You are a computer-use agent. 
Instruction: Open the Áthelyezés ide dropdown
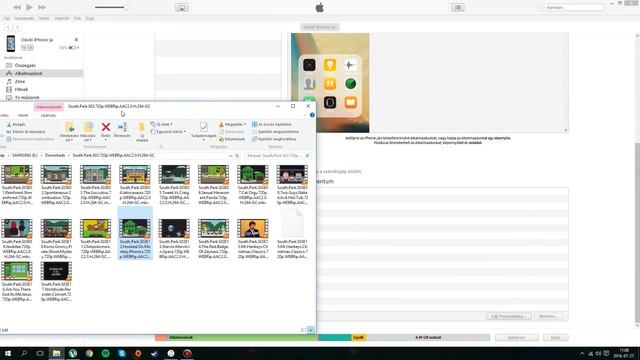pos(69,131)
